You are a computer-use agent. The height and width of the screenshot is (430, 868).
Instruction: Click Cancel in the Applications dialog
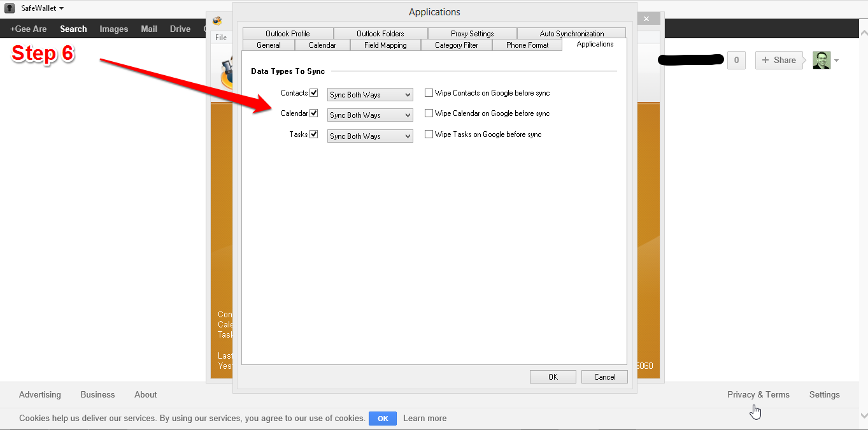click(604, 377)
